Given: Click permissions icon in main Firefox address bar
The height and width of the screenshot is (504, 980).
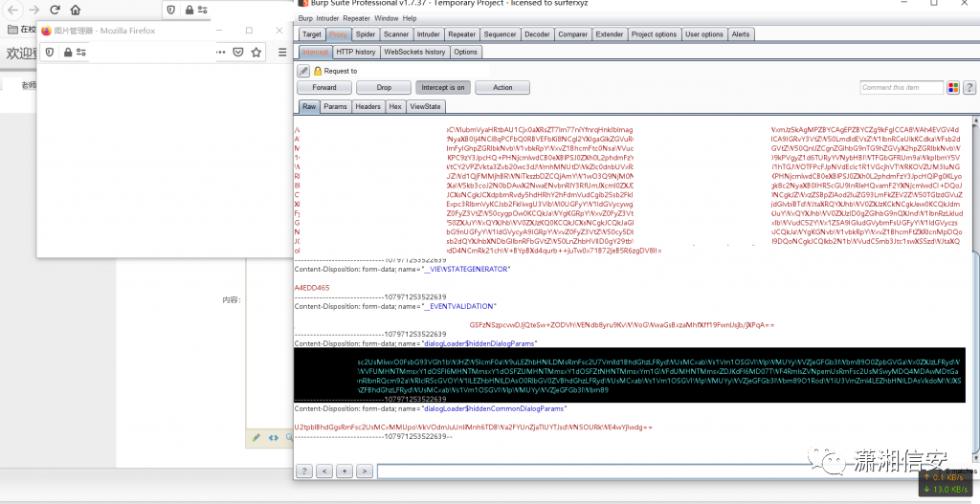Looking at the screenshot, I should coord(203,10).
